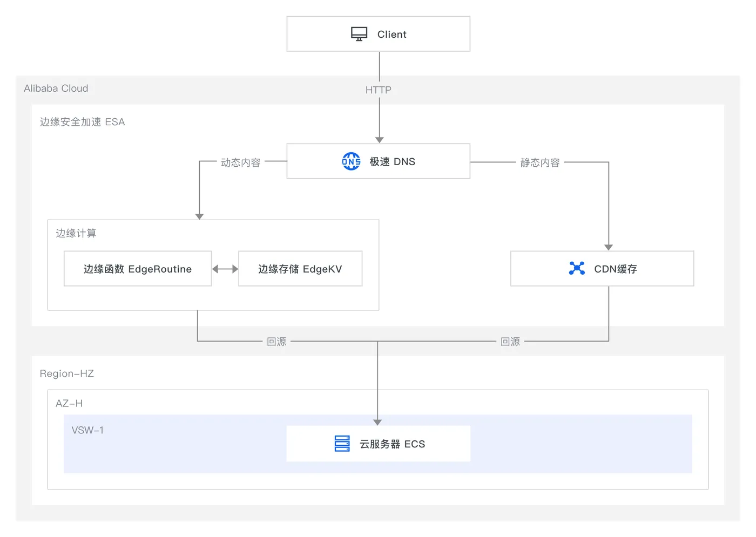Click the CDN network nodes icon

coord(577,268)
